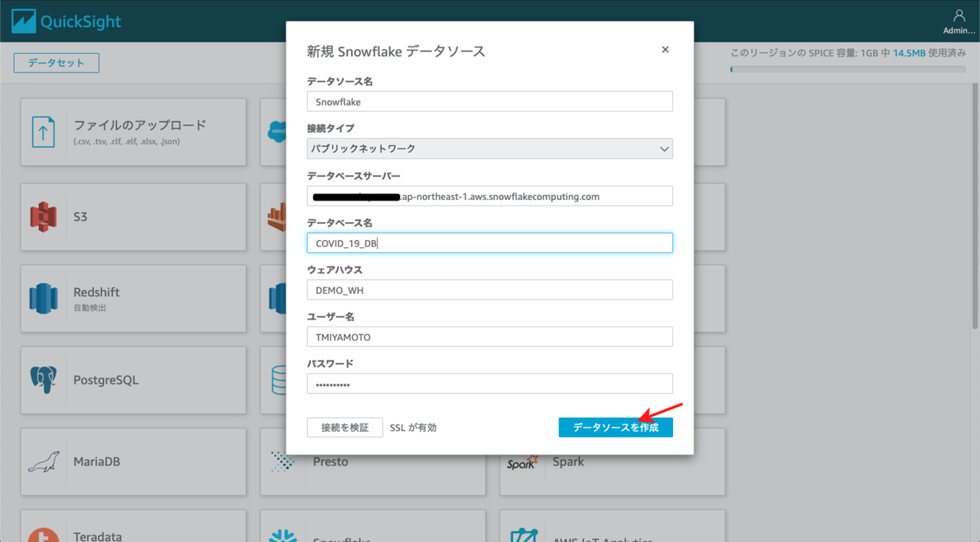Select the データベース名 input field
This screenshot has height=542, width=980.
(x=490, y=242)
